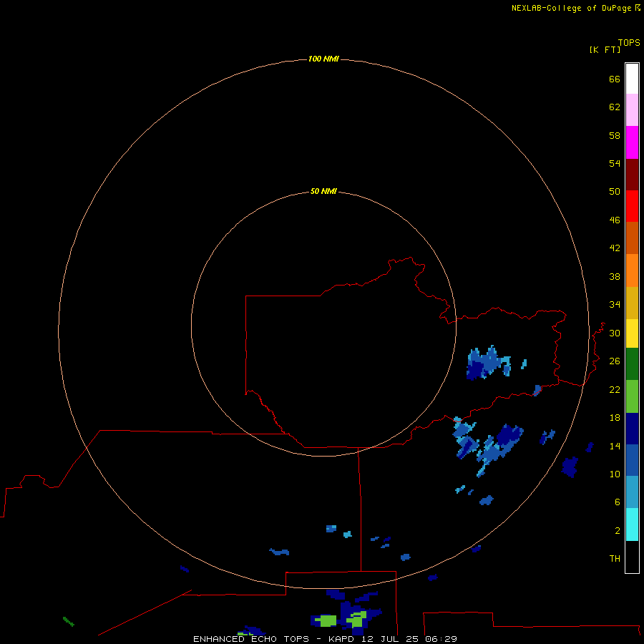Click the 46 legend value
Image resolution: width=644 pixels, height=644 pixels.
coord(615,220)
